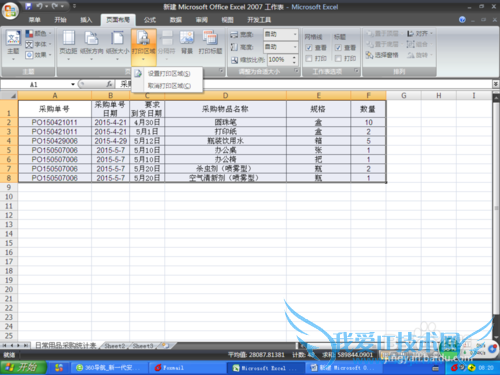This screenshot has width=500, height=375.
Task: Open the 纸张大小 paper size button
Action: pyautogui.click(x=117, y=45)
